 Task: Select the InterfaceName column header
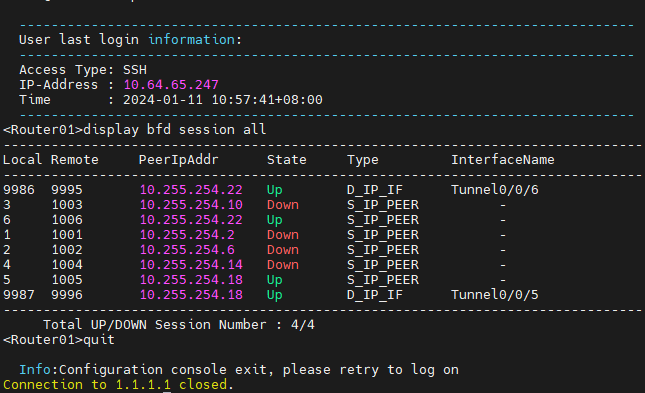[503, 160]
